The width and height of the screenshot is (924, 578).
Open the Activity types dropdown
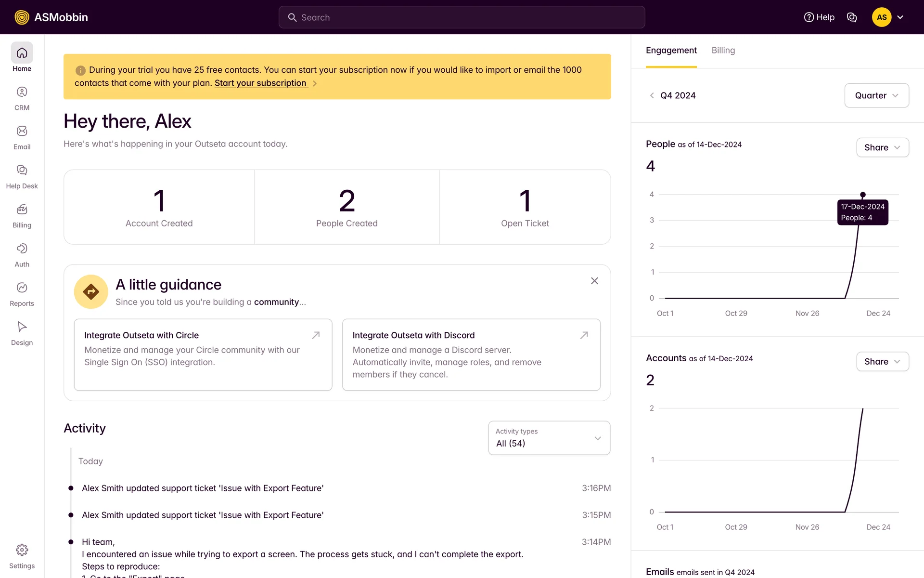(x=549, y=438)
